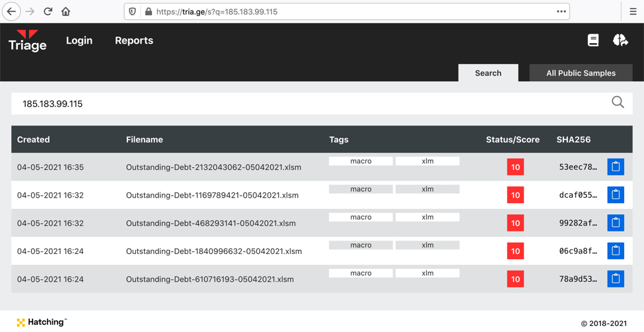
Task: Copy SHA256 hash for 06c9a8f sample
Action: 616,251
